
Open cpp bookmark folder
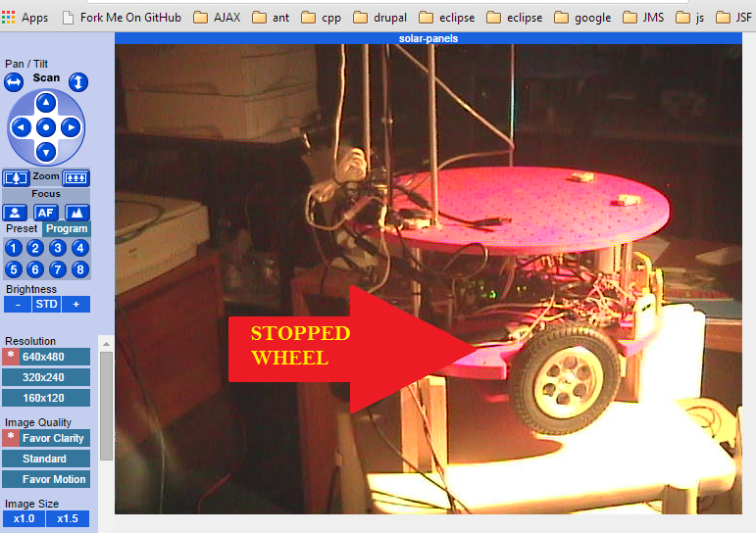coord(321,18)
